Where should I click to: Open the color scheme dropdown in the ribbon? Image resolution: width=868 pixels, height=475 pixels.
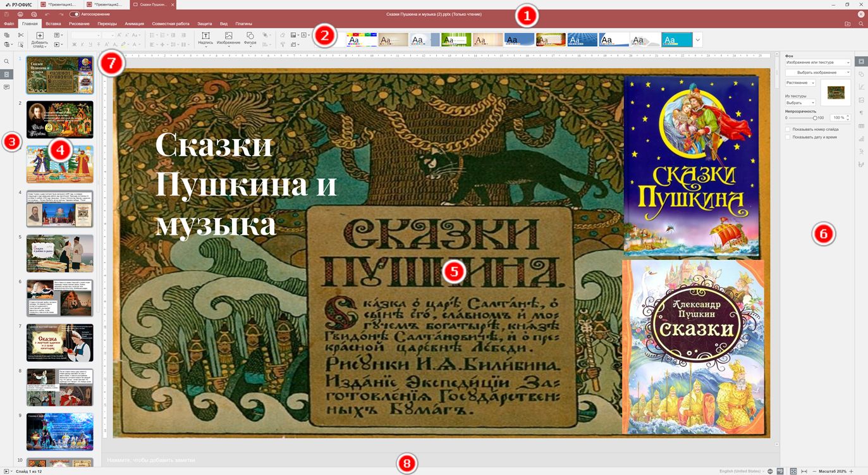pos(295,35)
